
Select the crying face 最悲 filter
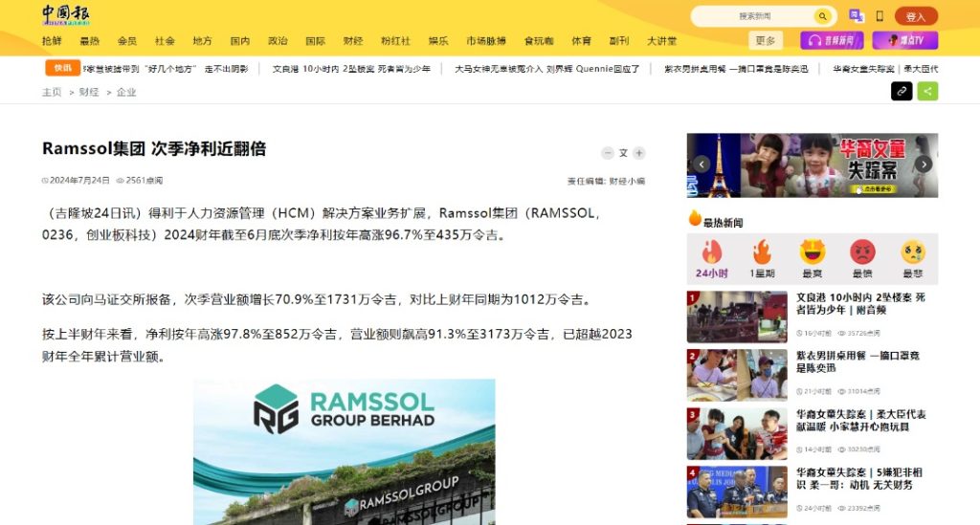[x=913, y=258]
